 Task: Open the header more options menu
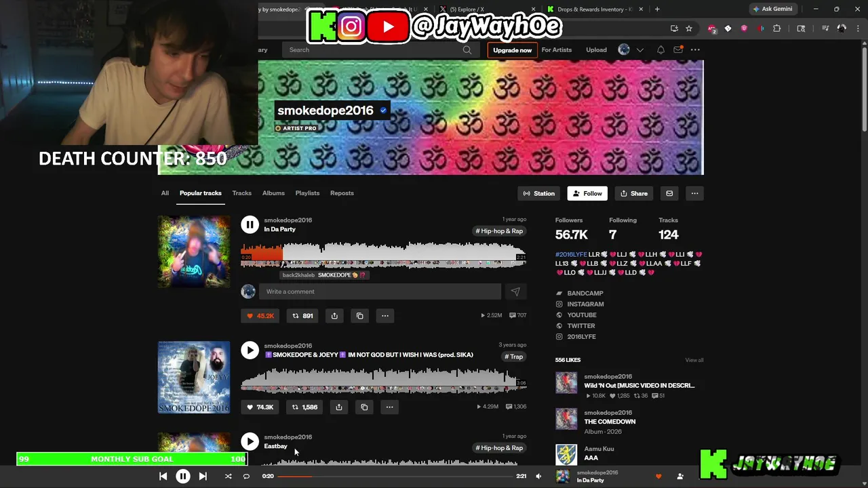tap(695, 49)
